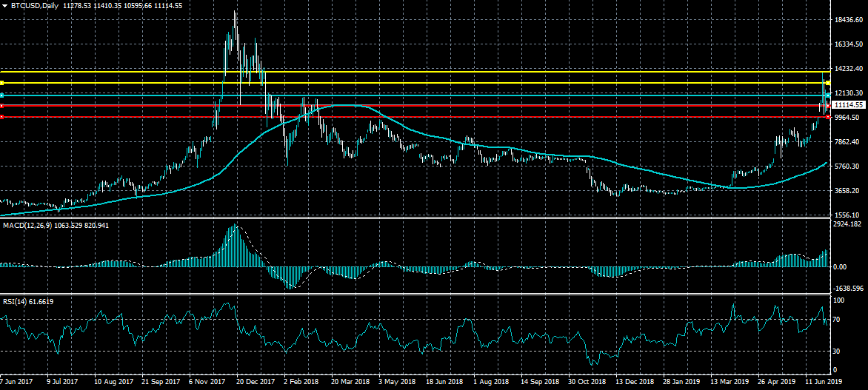Click the right-end handle of the lower red line

827,117
